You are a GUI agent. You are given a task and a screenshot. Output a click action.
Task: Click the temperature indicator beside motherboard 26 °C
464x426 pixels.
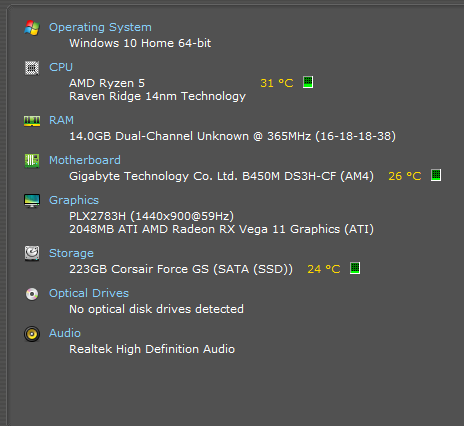click(436, 175)
